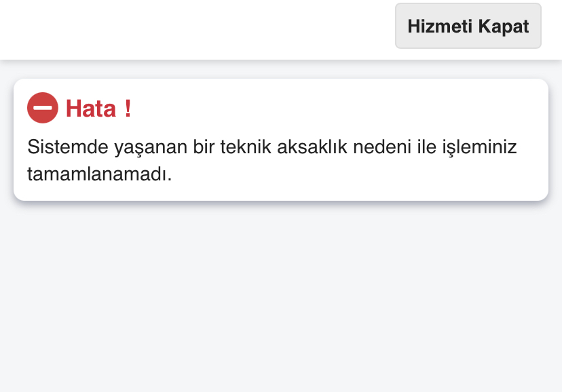The height and width of the screenshot is (392, 562).
Task: Click the word 'ile' in the error message
Action: [x=426, y=146]
